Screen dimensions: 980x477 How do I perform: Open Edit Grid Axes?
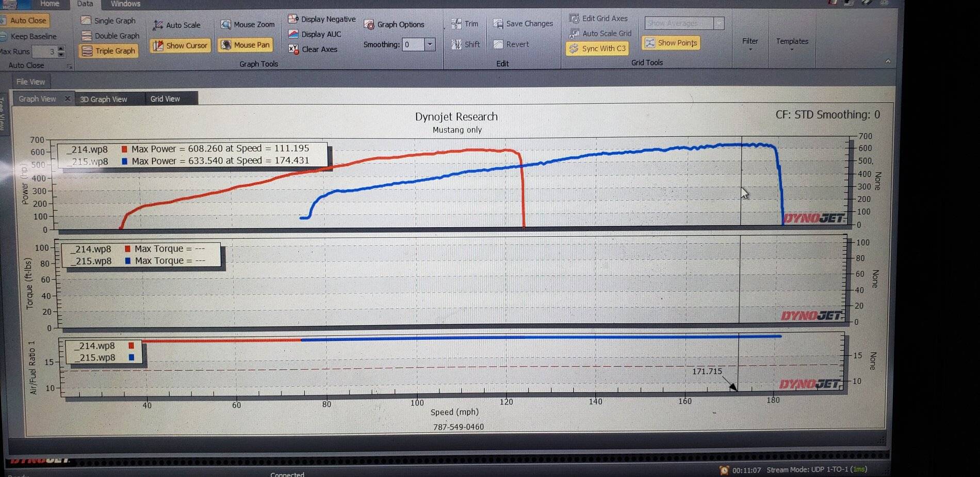click(598, 18)
